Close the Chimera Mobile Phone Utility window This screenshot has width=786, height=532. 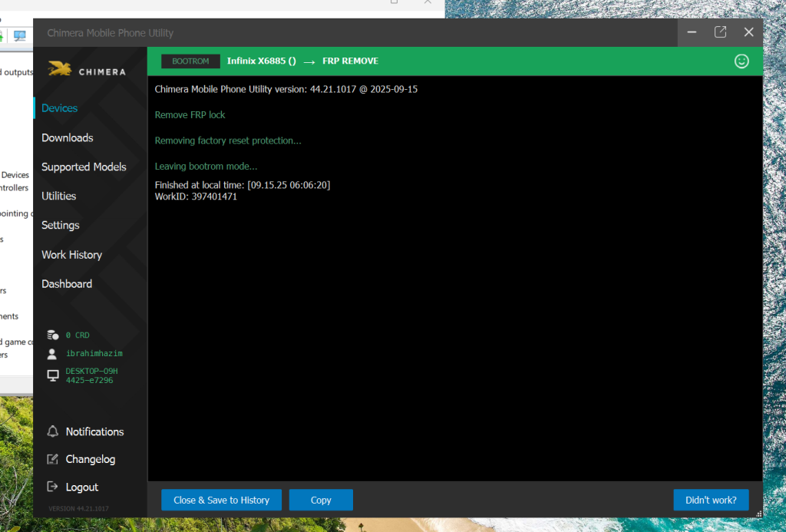(x=748, y=32)
